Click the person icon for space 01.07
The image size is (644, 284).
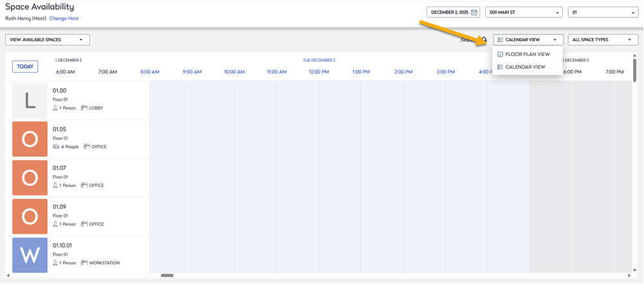click(55, 185)
